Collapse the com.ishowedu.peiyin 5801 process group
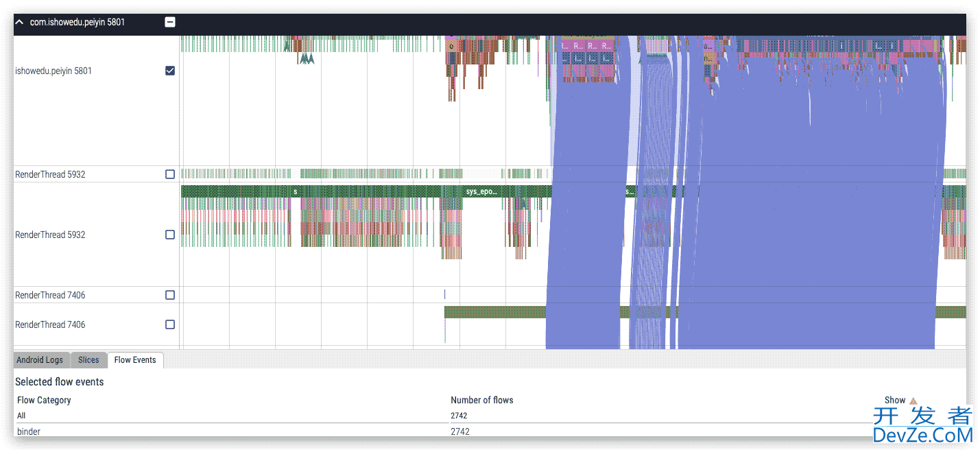This screenshot has width=980, height=450. pos(20,23)
